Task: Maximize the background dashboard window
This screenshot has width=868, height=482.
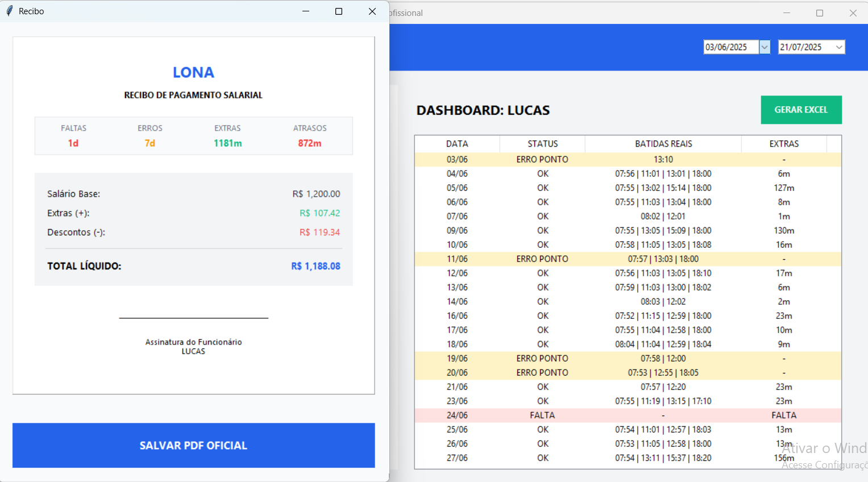Action: click(x=820, y=13)
